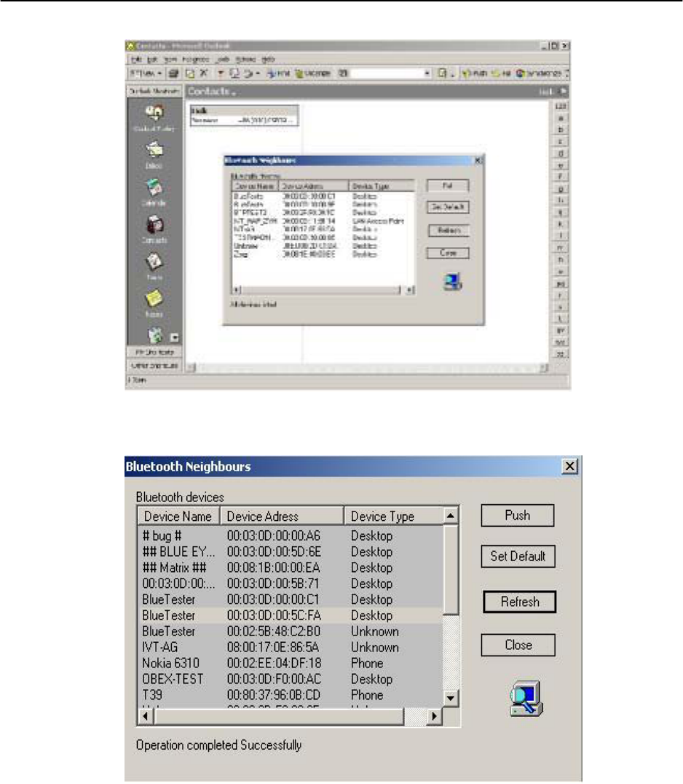Screen dimensions: 683x784
Task: Click the Outlook bar scroll-down arrow
Action: coord(174,337)
